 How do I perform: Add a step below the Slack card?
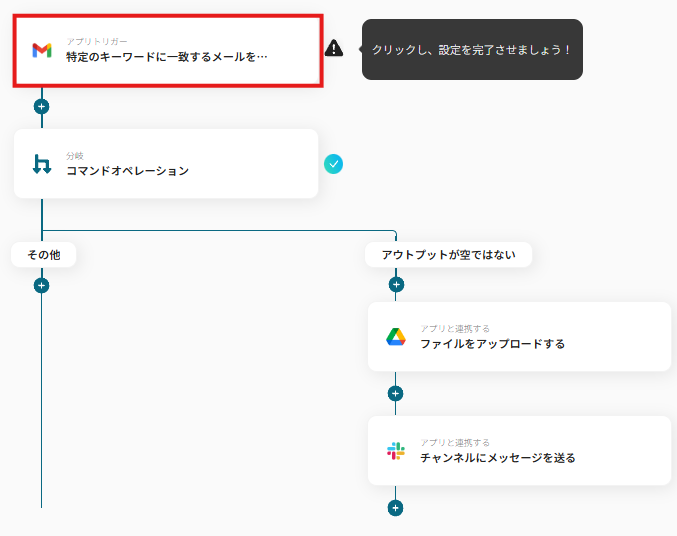pyautogui.click(x=395, y=508)
